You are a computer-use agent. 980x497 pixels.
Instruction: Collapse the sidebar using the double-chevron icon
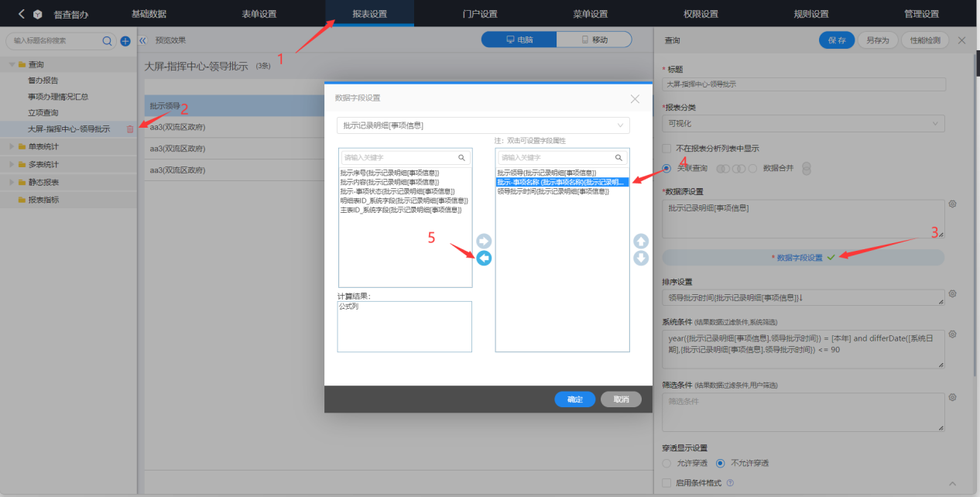point(143,39)
